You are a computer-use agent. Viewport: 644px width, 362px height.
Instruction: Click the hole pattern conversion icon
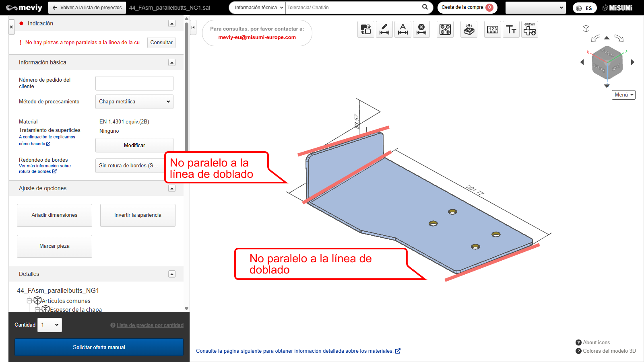pos(445,29)
